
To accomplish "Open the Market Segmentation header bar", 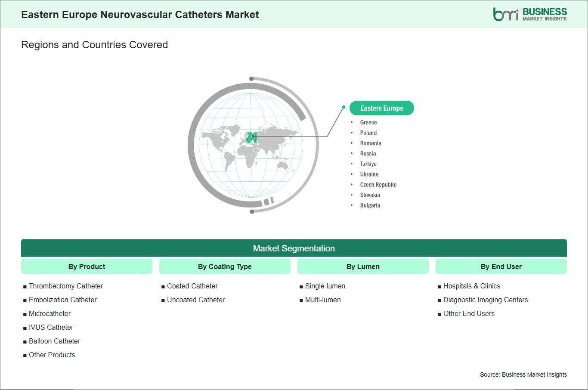I will [294, 248].
